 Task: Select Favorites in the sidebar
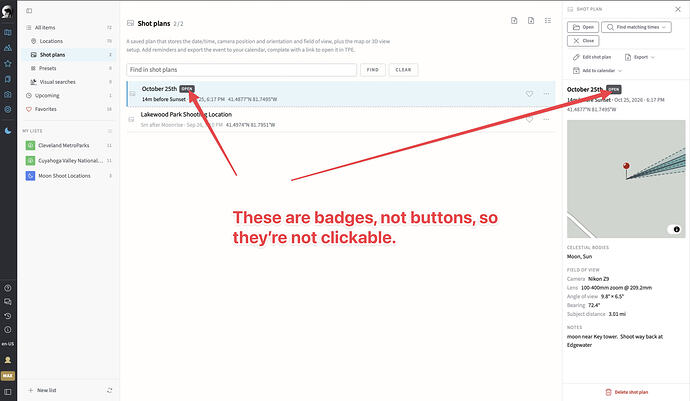click(69, 109)
